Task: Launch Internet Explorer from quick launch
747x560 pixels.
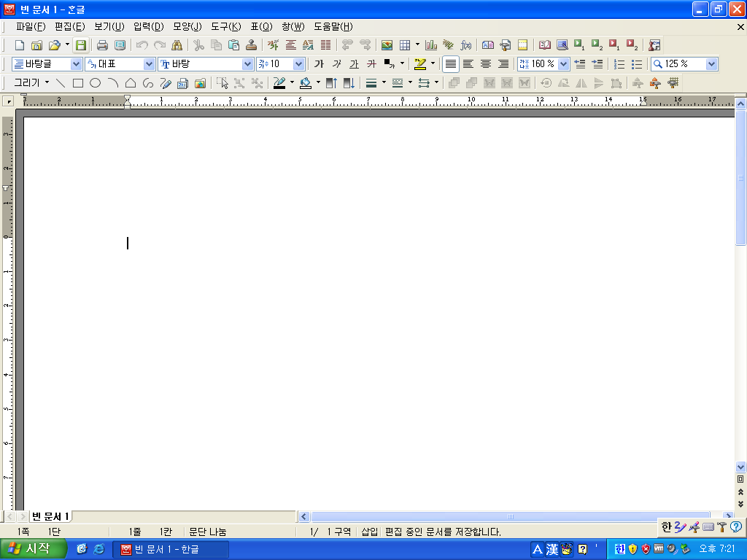Action: [99, 549]
